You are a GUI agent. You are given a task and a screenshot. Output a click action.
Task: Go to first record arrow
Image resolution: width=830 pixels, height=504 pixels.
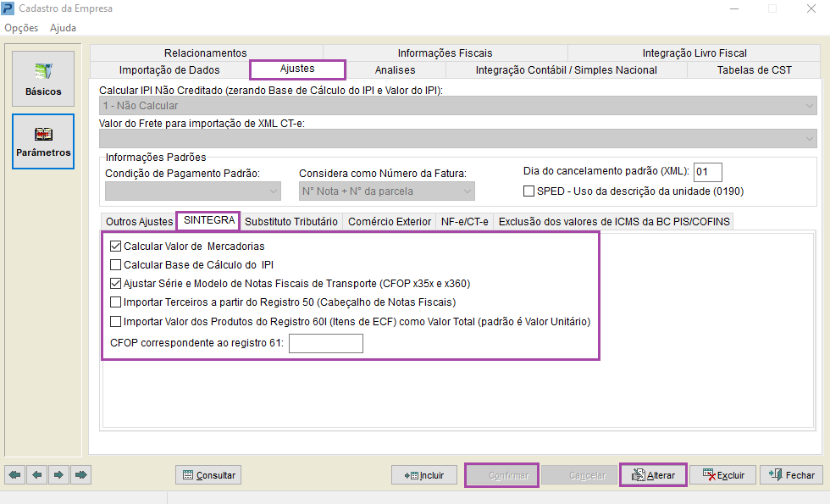(15, 475)
